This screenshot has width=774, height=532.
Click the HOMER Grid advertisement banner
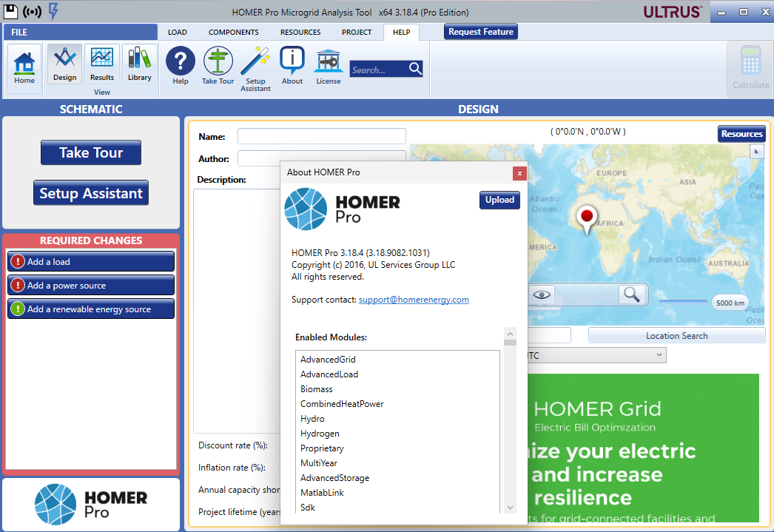coord(643,448)
